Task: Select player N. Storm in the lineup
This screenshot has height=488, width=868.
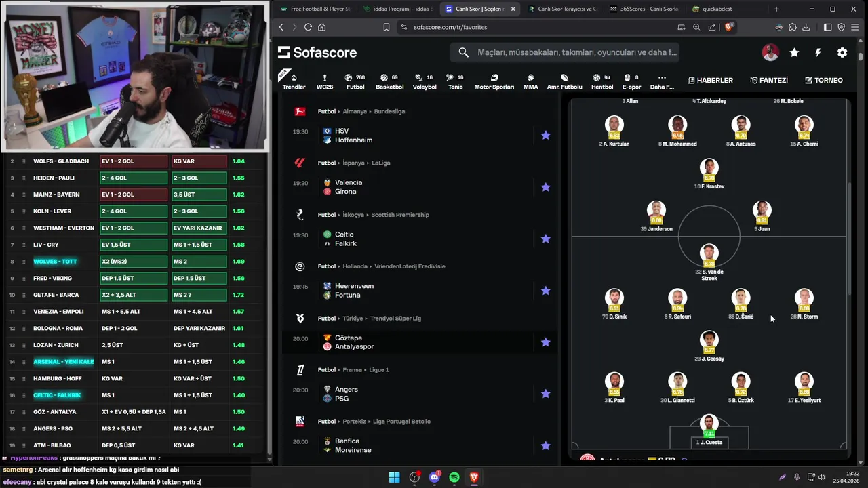Action: pos(804,304)
